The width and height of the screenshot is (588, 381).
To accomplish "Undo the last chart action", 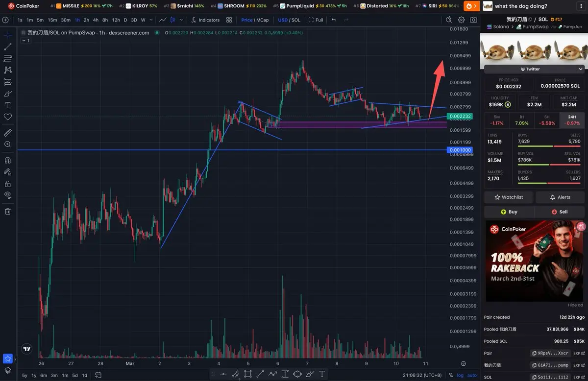I will (x=334, y=20).
